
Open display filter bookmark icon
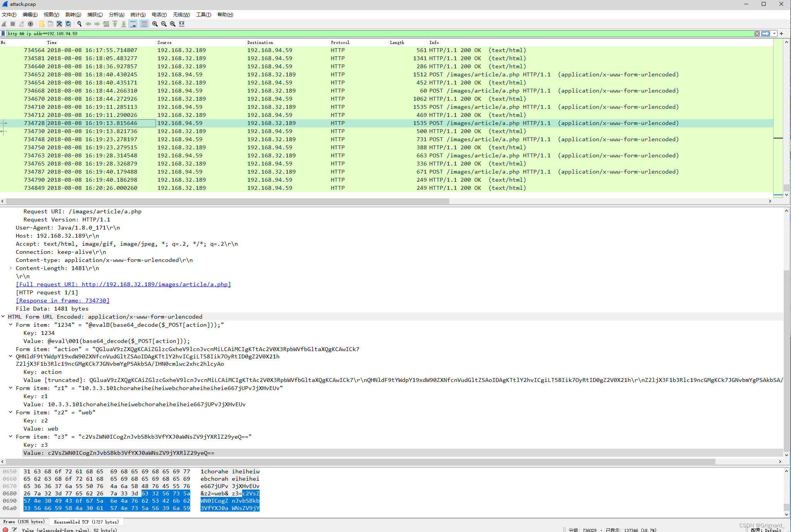(x=3, y=34)
